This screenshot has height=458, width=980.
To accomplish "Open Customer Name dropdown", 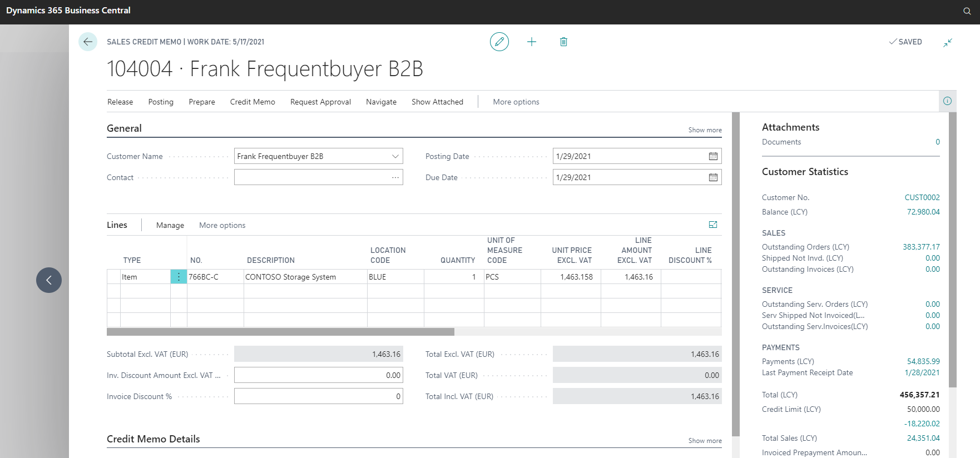I will [x=395, y=156].
